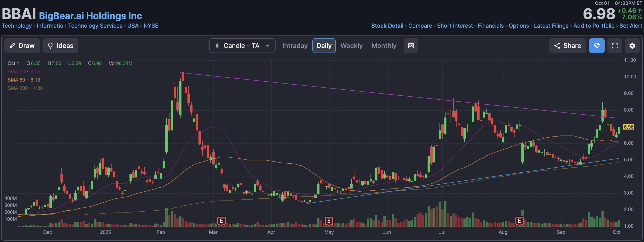
Task: Open the Latest Filings link
Action: pos(551,26)
